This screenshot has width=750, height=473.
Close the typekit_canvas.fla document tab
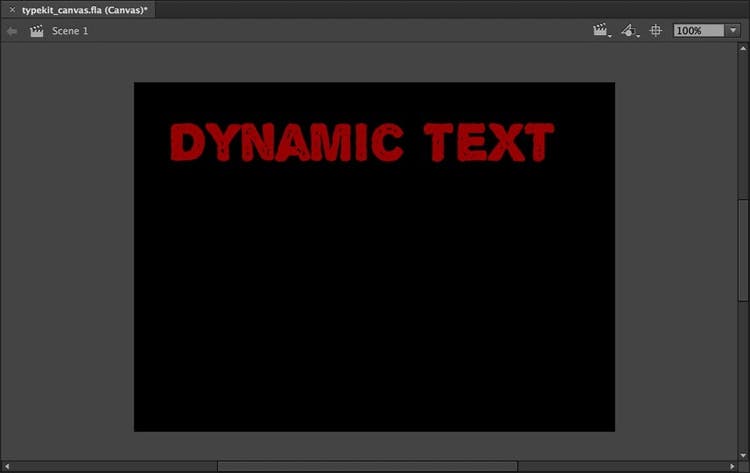coord(11,8)
